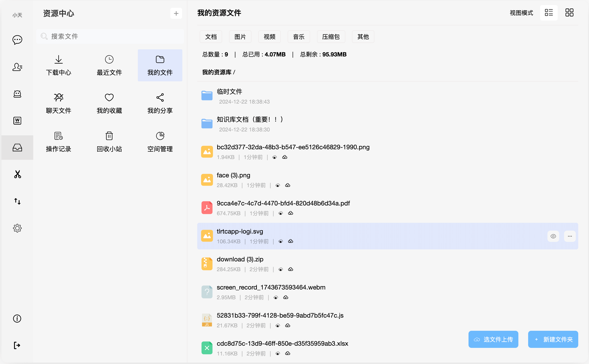The image size is (589, 364).
Task: Open the AI robot assistant sidebar icon
Action: click(x=17, y=94)
